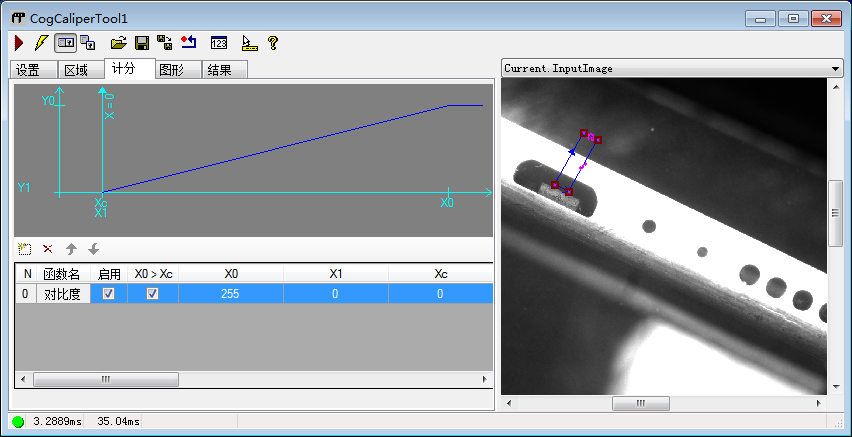Open the 结果 tab
Screen dimensions: 852x437
[x=224, y=70]
